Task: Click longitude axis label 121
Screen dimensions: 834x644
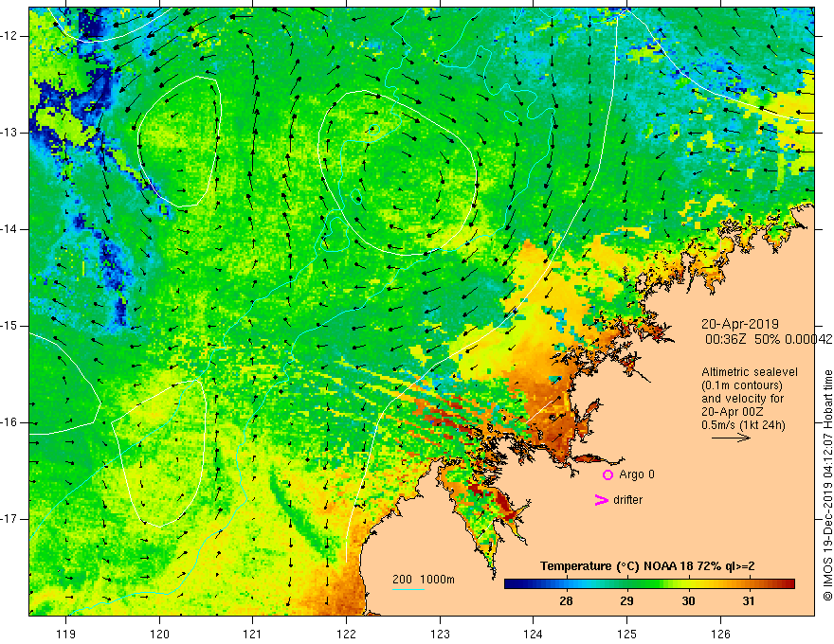Action: [x=252, y=634]
